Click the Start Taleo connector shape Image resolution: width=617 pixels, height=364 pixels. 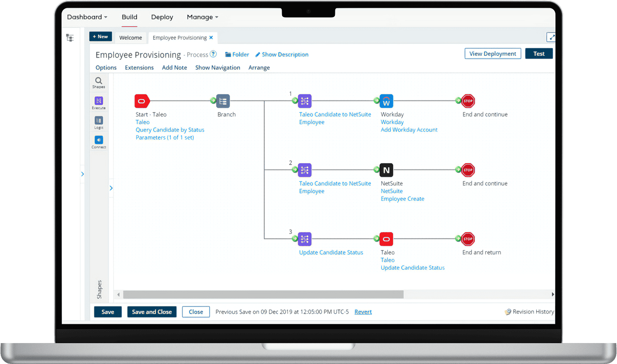[142, 101]
